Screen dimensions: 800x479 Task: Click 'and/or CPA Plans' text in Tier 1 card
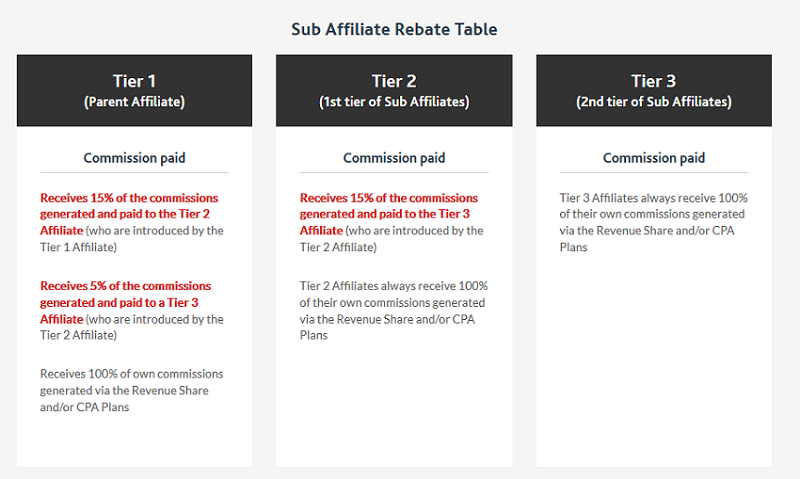coord(84,407)
